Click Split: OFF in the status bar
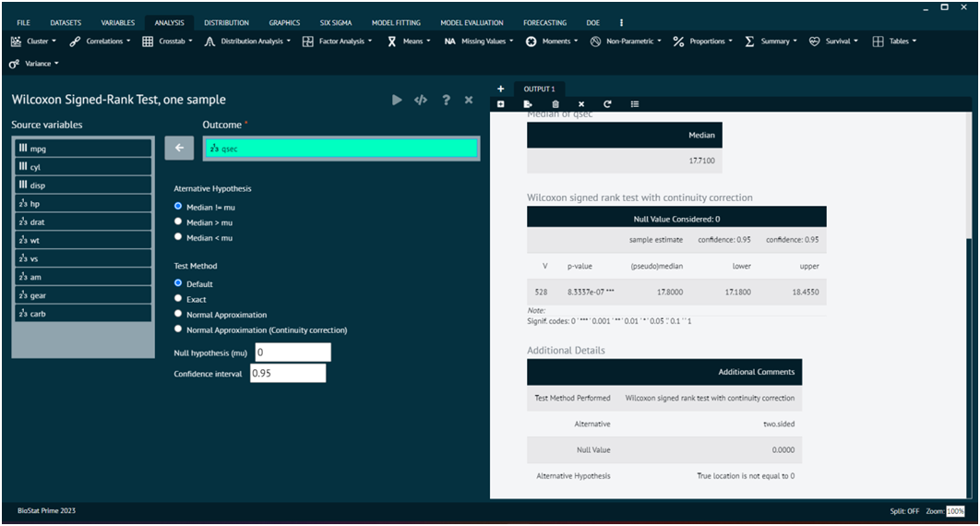Image resolution: width=980 pixels, height=526 pixels. point(904,511)
